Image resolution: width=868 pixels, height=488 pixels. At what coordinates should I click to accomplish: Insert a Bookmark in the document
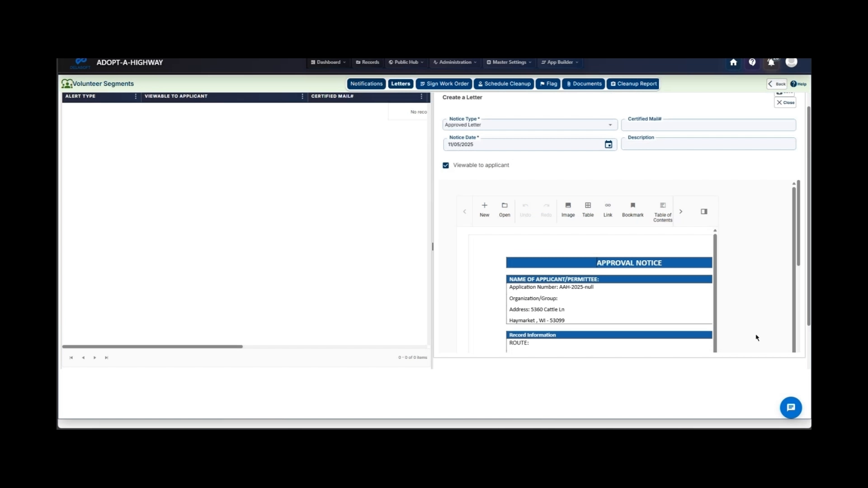point(632,209)
